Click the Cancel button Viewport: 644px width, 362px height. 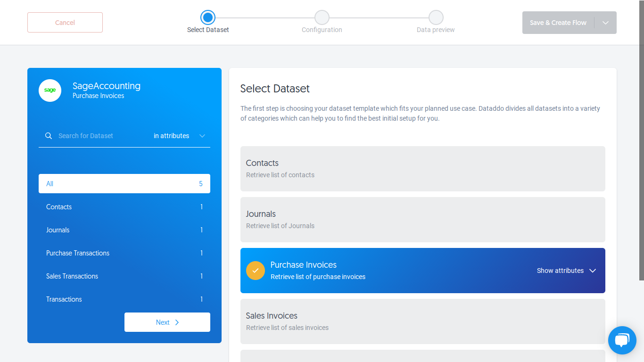tap(65, 23)
